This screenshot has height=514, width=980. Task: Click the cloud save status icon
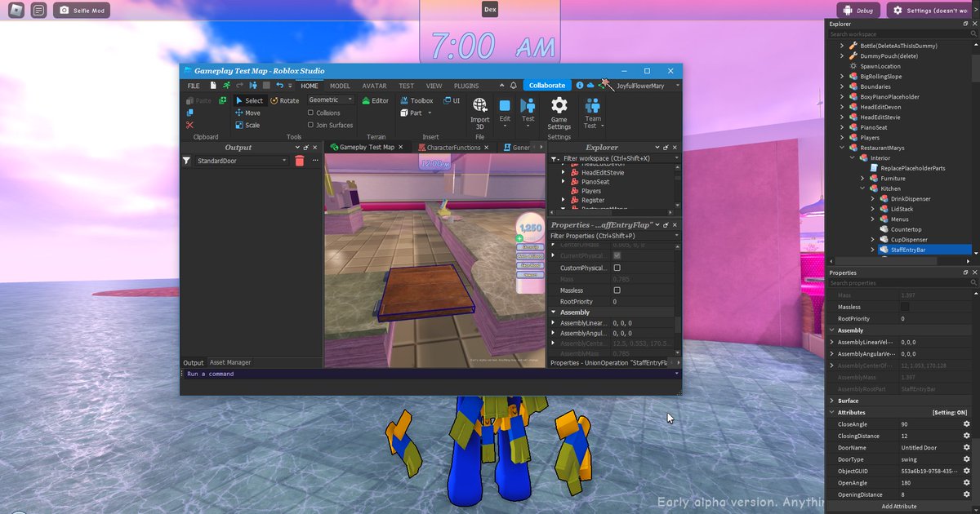click(590, 86)
